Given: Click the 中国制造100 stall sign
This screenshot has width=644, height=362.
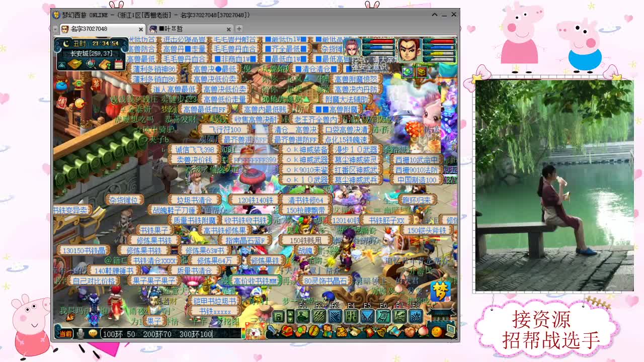Looking at the screenshot, I should point(417,179).
